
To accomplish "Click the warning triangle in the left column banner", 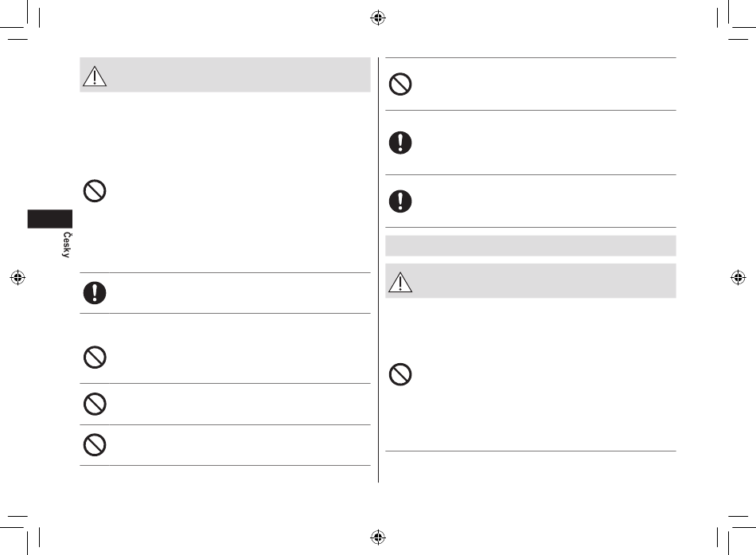I will click(x=95, y=76).
